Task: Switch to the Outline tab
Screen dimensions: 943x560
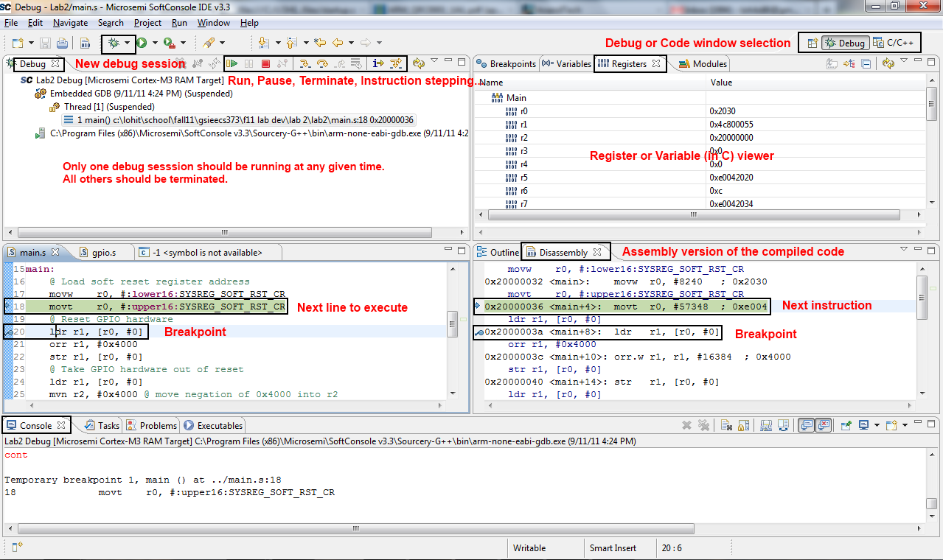Action: coord(498,252)
